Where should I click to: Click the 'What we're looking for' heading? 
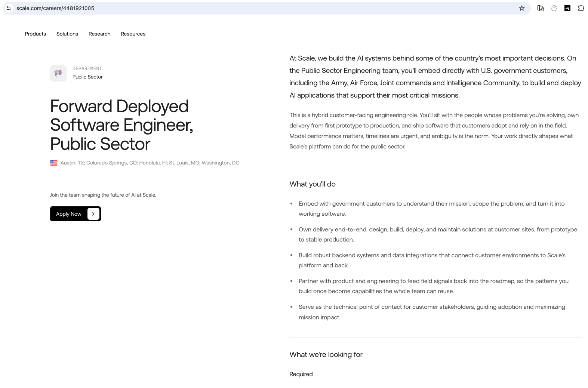(326, 355)
